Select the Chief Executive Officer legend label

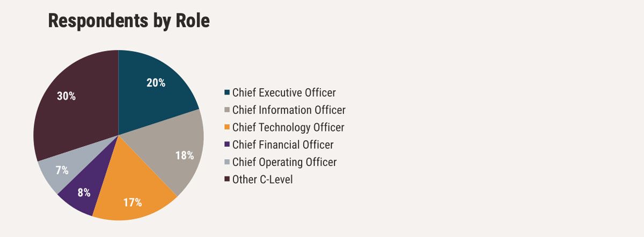(284, 93)
